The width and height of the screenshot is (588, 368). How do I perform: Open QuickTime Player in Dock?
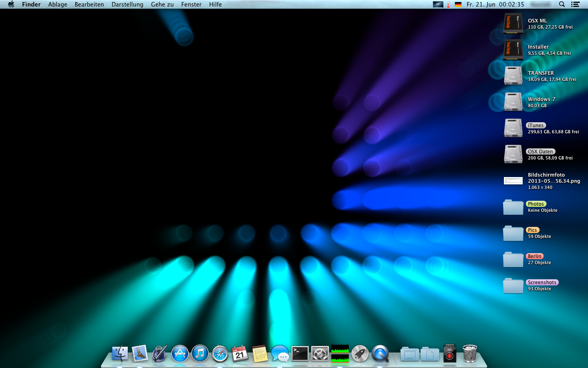pos(380,354)
